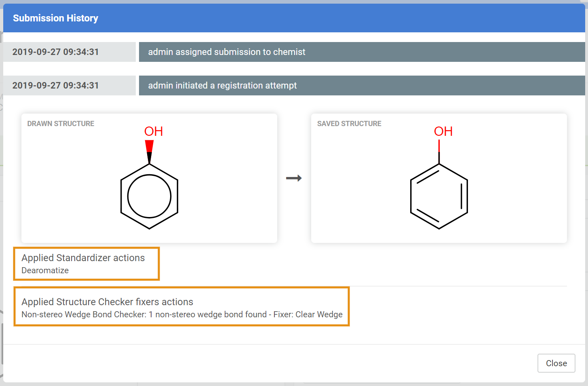Image resolution: width=588 pixels, height=386 pixels.
Task: Click the 'Applied Structure Checker fixers actions' heading
Action: click(107, 302)
